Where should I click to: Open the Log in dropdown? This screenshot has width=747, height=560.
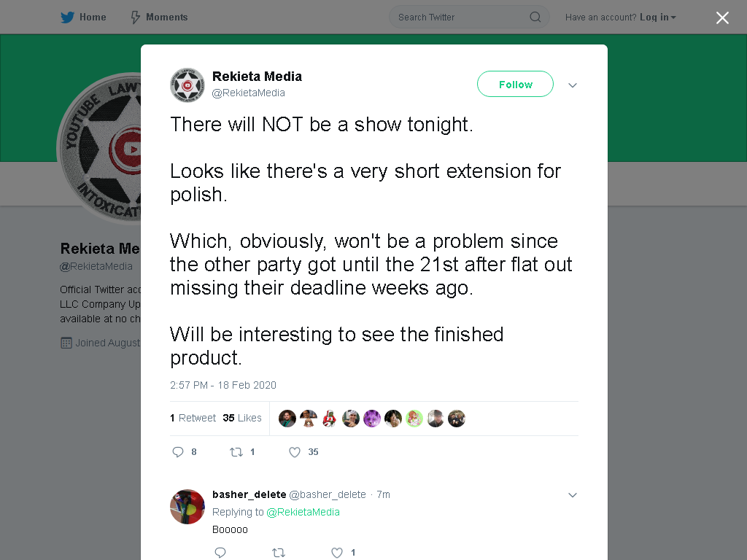point(657,17)
